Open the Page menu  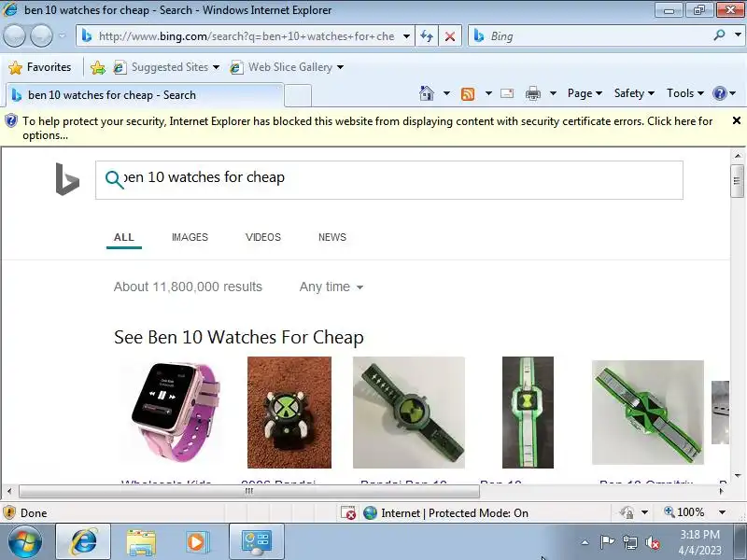(x=585, y=93)
